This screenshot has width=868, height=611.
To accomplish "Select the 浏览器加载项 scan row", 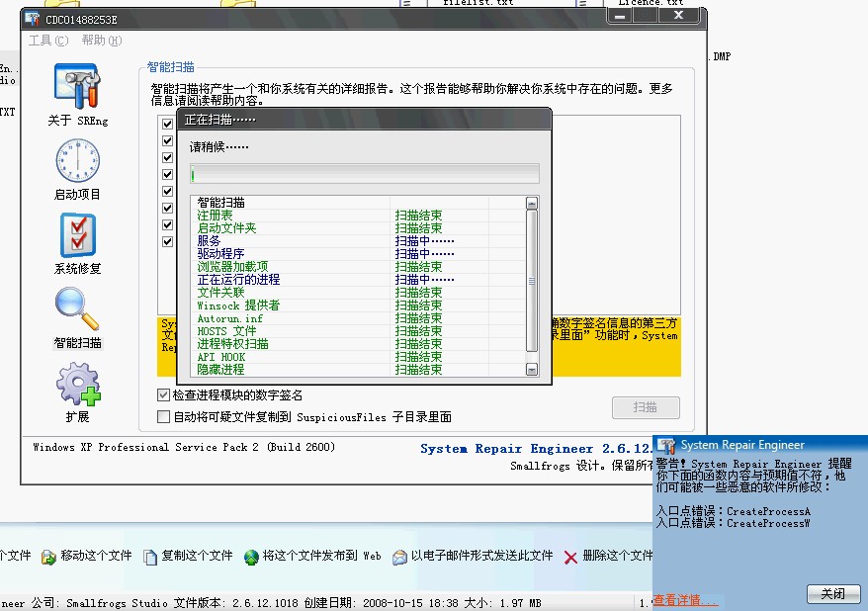I will coord(358,267).
